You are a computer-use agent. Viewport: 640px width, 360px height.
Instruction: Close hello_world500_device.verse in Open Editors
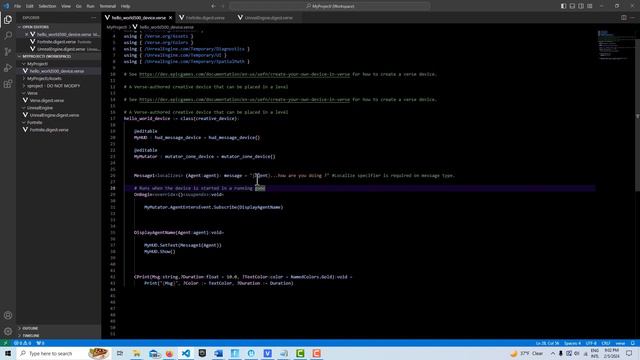27,34
